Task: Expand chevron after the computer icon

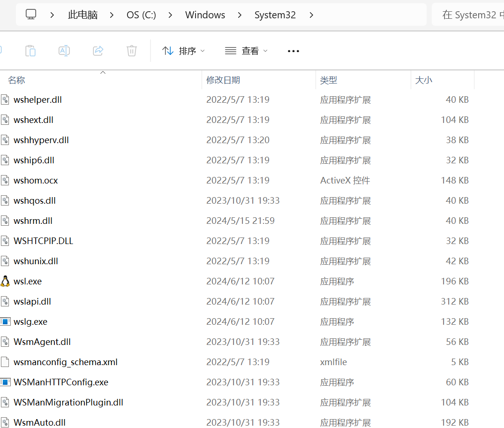Action: click(52, 15)
